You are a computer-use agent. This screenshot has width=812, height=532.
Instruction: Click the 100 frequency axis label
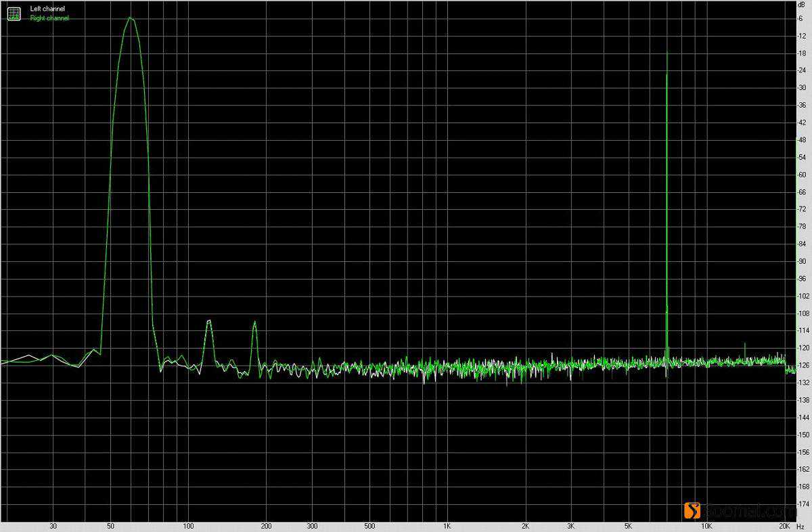[189, 526]
